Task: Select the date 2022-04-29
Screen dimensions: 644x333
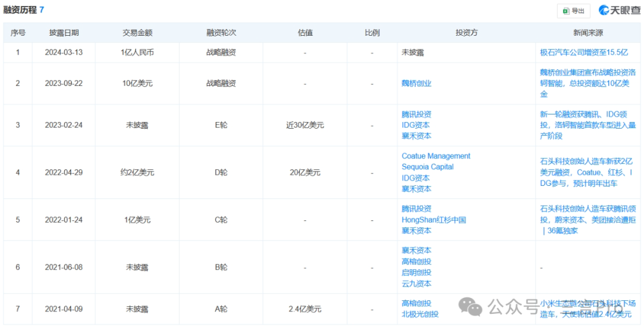Action: coord(64,173)
